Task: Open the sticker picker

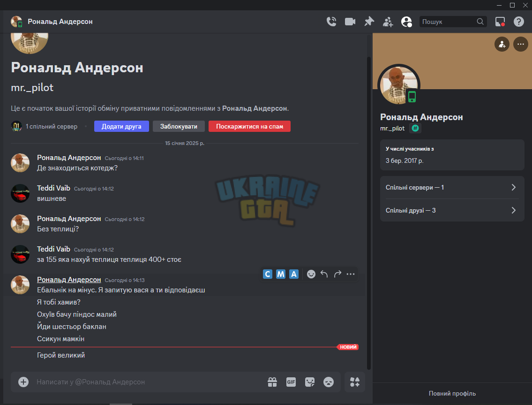Action: click(x=309, y=382)
